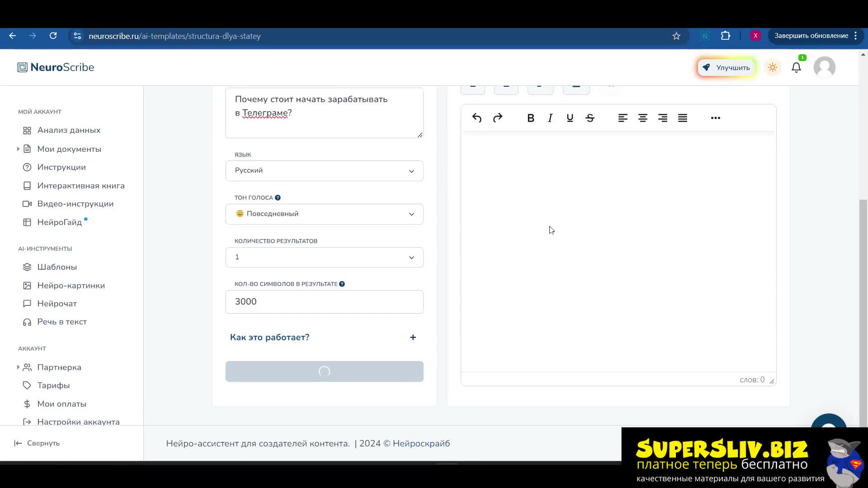Click the Bold formatting icon
The image size is (868, 488).
click(531, 118)
